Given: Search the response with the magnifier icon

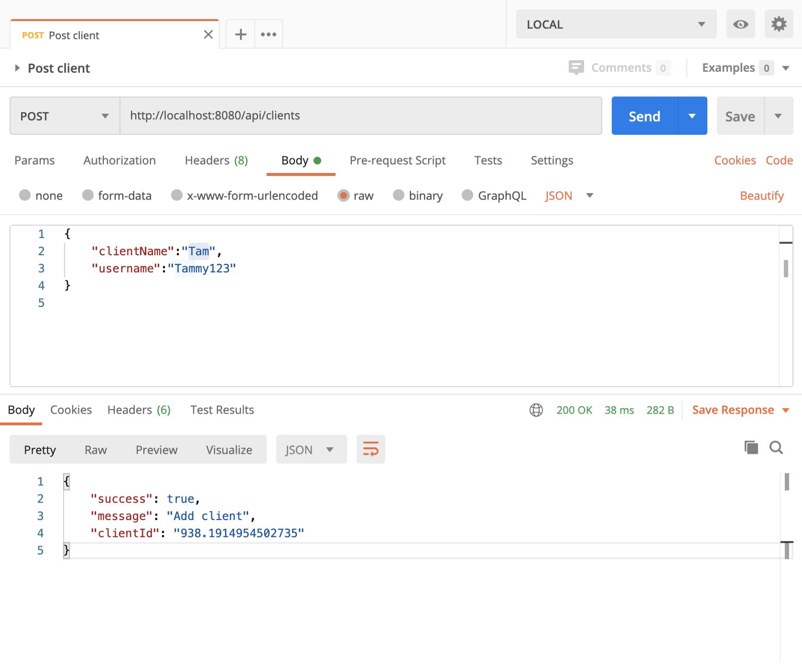Looking at the screenshot, I should (x=776, y=447).
